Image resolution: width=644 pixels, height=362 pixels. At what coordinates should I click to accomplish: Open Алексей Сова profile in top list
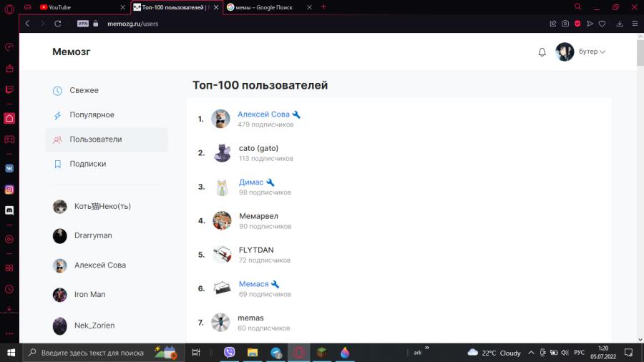click(263, 114)
